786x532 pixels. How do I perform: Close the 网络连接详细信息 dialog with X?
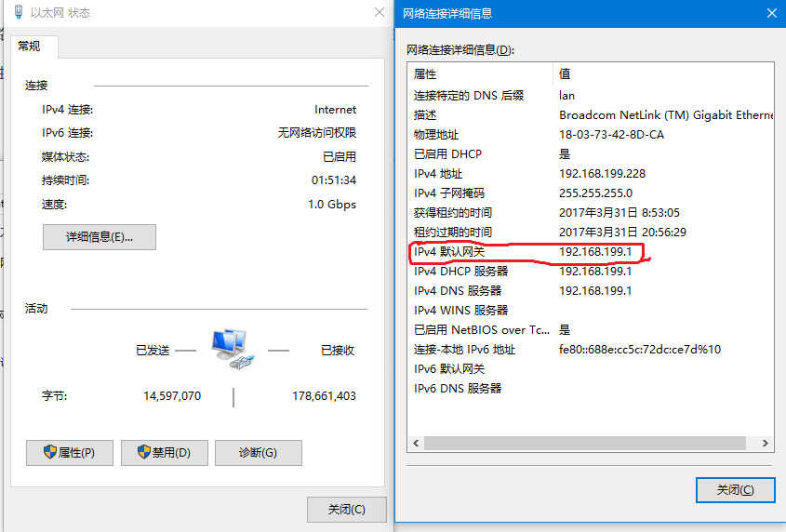772,13
